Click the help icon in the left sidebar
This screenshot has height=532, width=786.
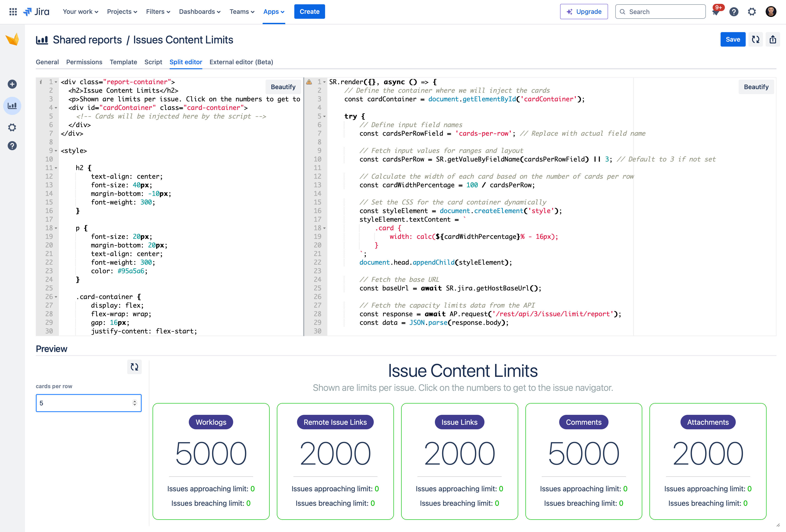pos(12,146)
